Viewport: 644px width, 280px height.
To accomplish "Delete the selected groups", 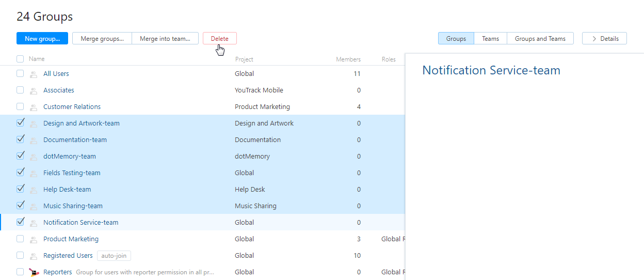I will pyautogui.click(x=219, y=38).
